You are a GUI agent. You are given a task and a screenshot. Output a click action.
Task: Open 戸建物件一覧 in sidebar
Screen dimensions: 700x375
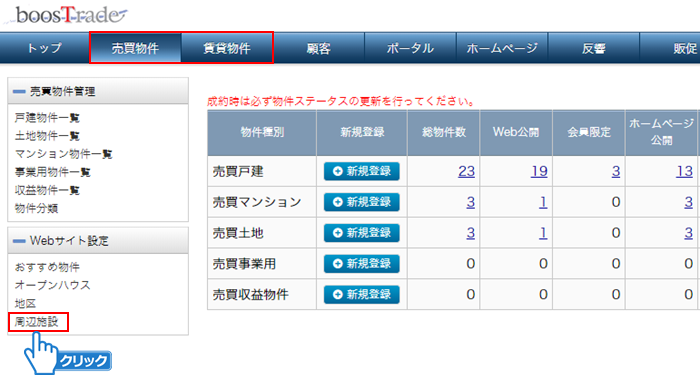click(47, 118)
